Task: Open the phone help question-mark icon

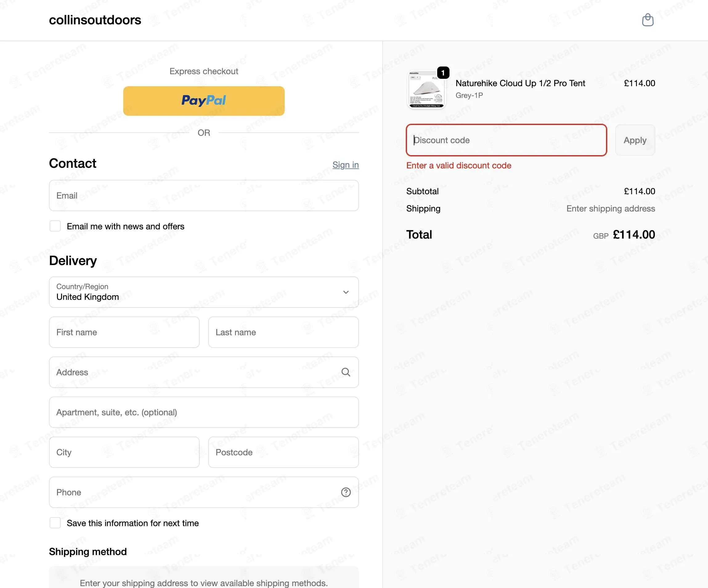Action: [346, 492]
